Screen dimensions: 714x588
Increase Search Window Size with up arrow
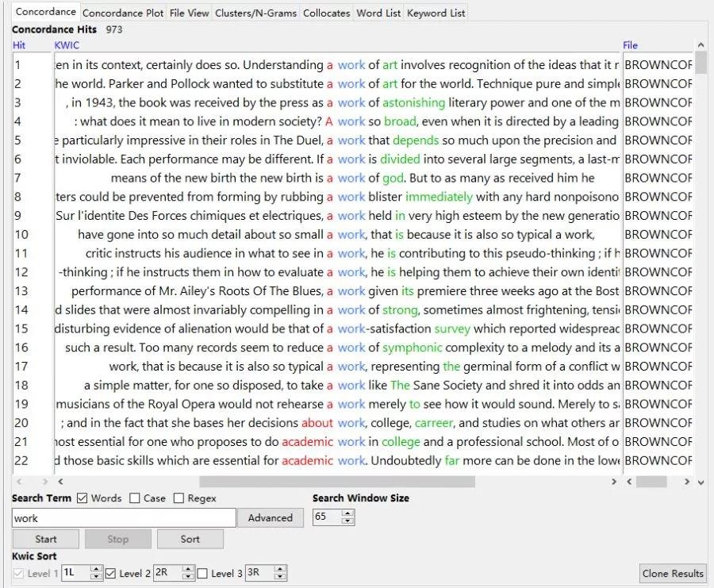tap(347, 514)
